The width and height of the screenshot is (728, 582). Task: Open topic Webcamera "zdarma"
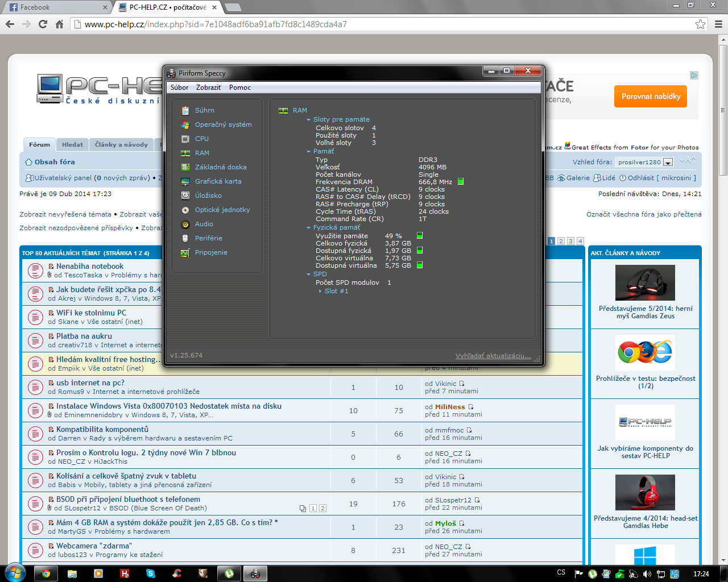coord(94,546)
